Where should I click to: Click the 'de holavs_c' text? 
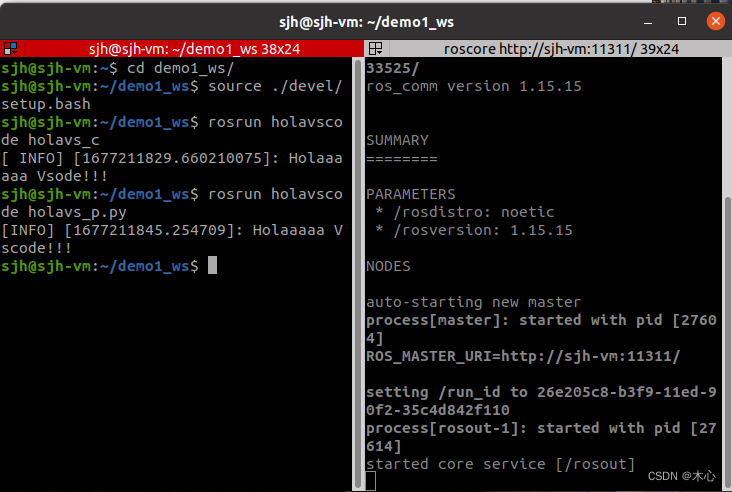point(50,140)
